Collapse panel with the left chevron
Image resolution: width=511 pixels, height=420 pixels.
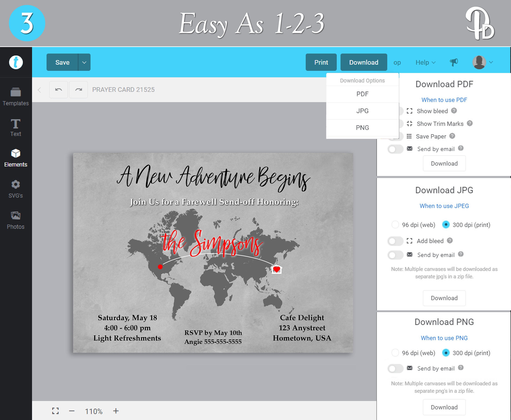39,90
